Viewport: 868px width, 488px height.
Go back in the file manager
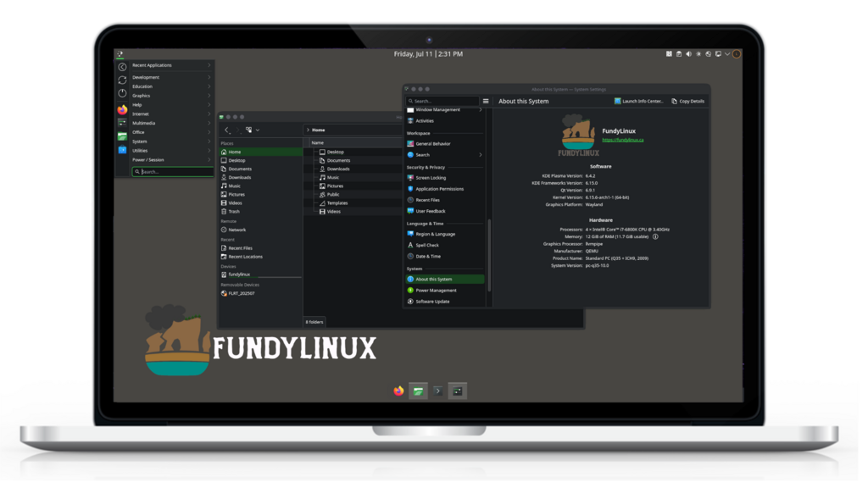227,130
